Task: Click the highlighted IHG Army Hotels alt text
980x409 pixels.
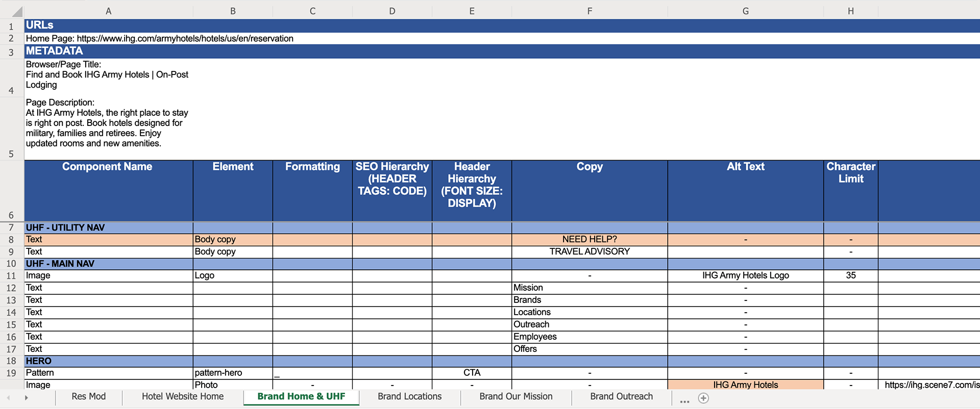Action: pos(745,385)
